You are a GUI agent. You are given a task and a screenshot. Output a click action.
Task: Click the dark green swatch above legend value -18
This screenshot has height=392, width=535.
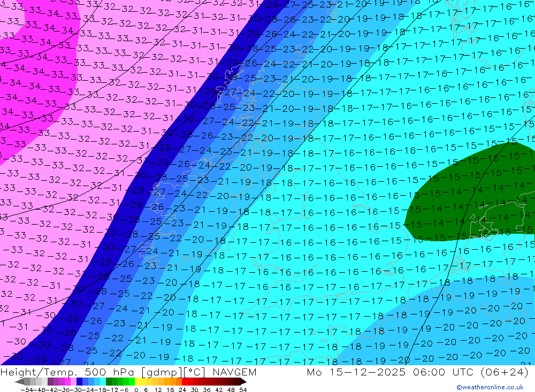coord(109,382)
